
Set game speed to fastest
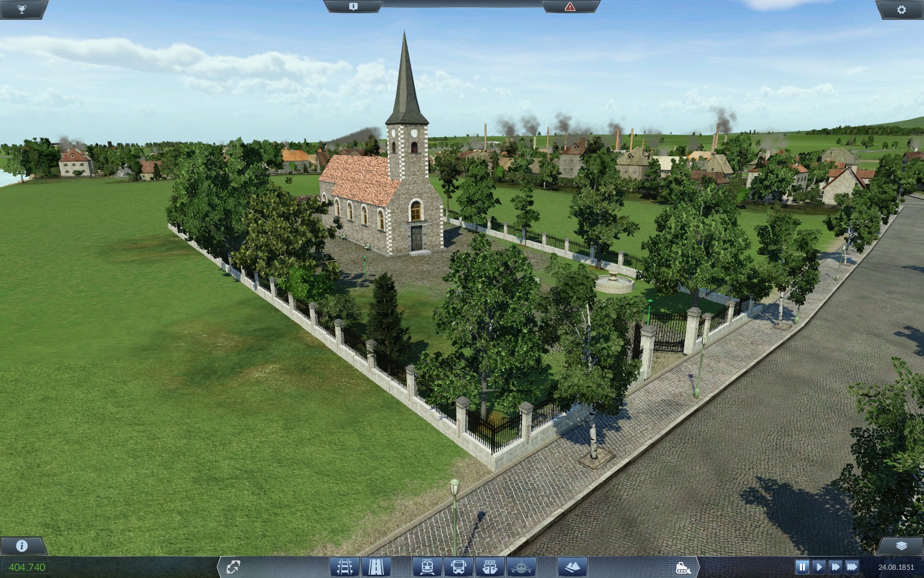pos(852,566)
